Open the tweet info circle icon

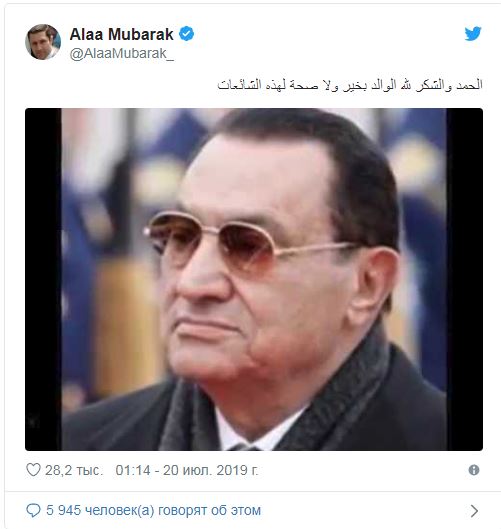point(474,470)
